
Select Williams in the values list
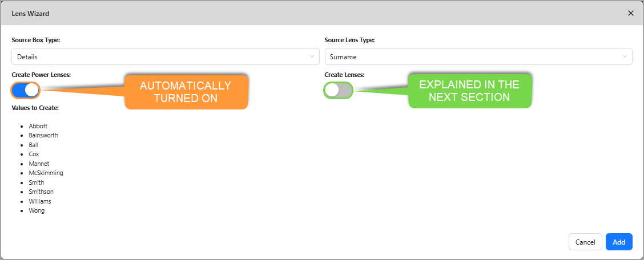point(40,201)
